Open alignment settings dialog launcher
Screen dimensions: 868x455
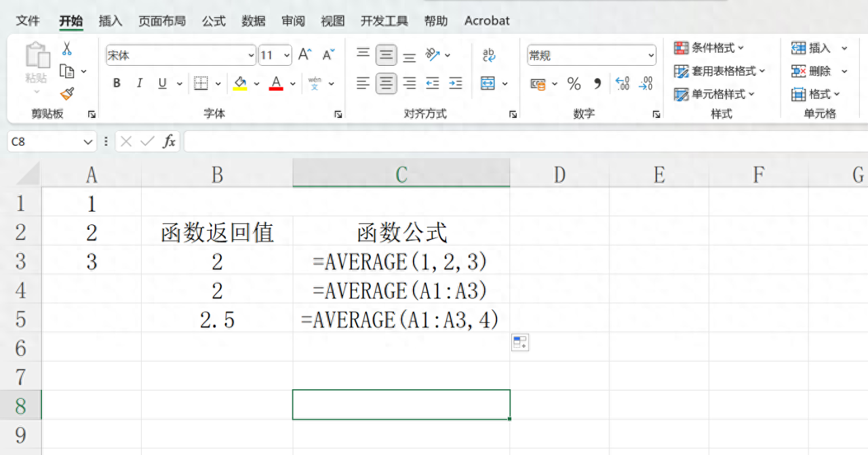click(x=513, y=115)
